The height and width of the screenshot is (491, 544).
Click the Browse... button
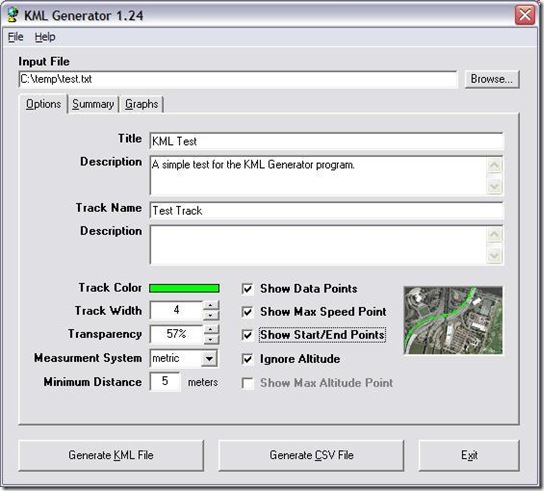click(492, 79)
